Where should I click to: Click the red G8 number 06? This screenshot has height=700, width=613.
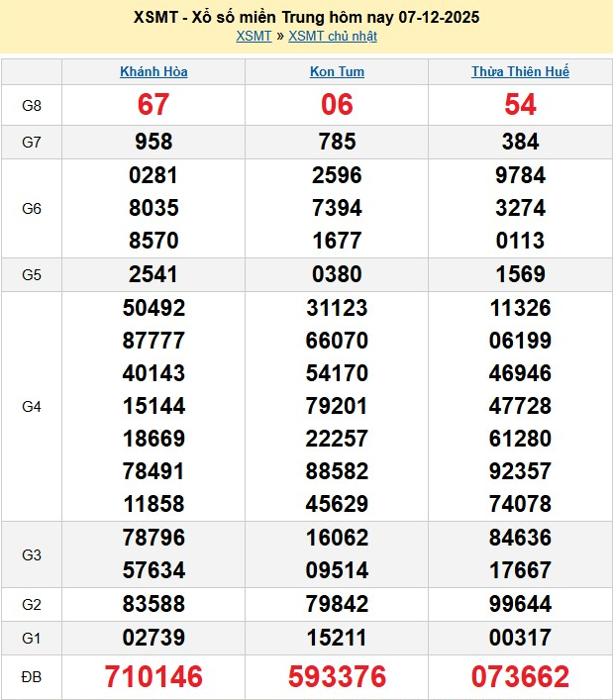[337, 105]
